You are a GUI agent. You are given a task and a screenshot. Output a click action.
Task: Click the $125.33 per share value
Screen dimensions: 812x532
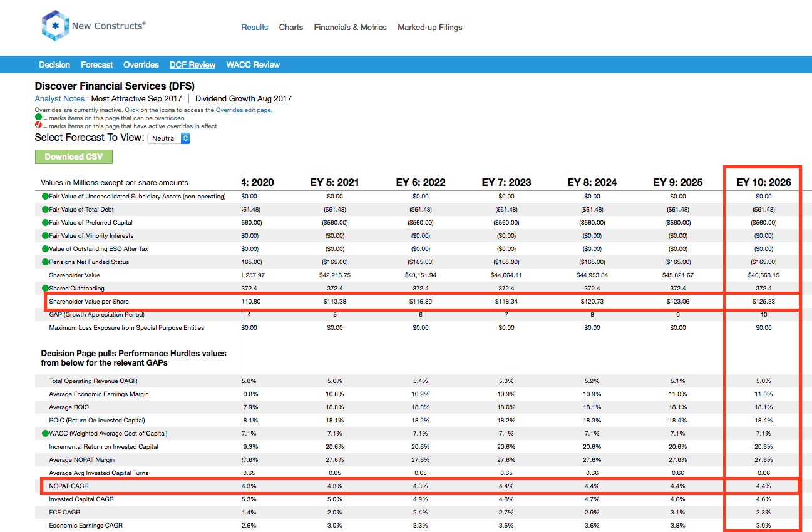(764, 302)
